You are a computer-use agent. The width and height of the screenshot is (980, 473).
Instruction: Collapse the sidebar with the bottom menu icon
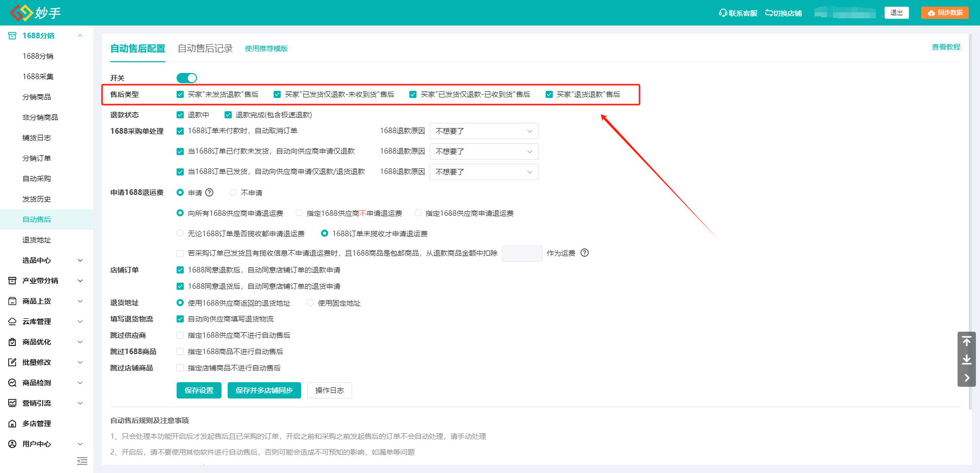[x=82, y=461]
